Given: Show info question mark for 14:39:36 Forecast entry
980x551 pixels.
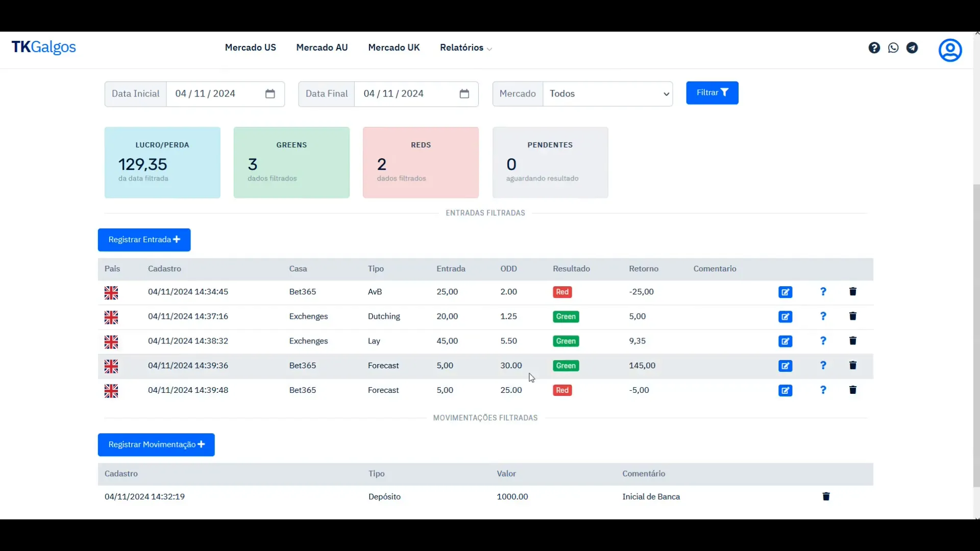Looking at the screenshot, I should (823, 365).
